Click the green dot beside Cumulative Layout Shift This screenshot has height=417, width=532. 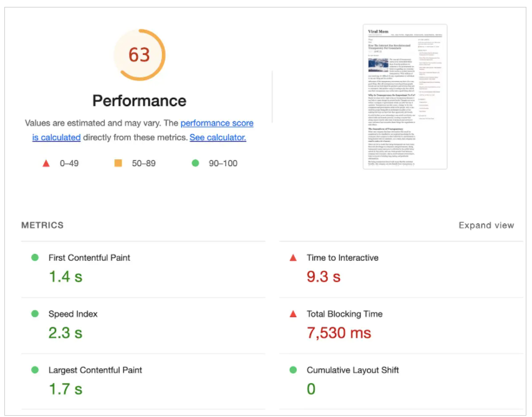(x=293, y=370)
